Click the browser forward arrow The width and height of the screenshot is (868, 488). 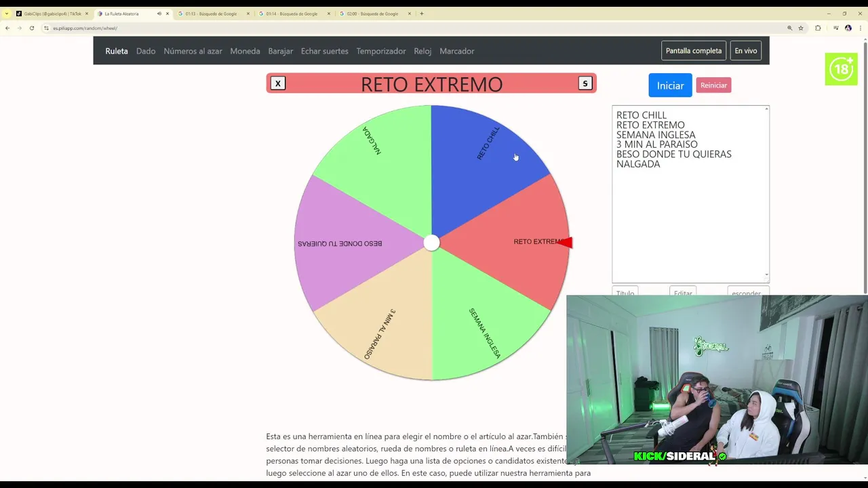pos(19,28)
